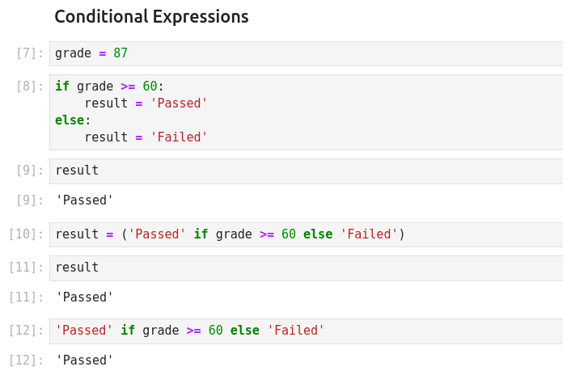Click the 'Passed' output of cell 12
This screenshot has height=392, width=563.
[x=85, y=360]
